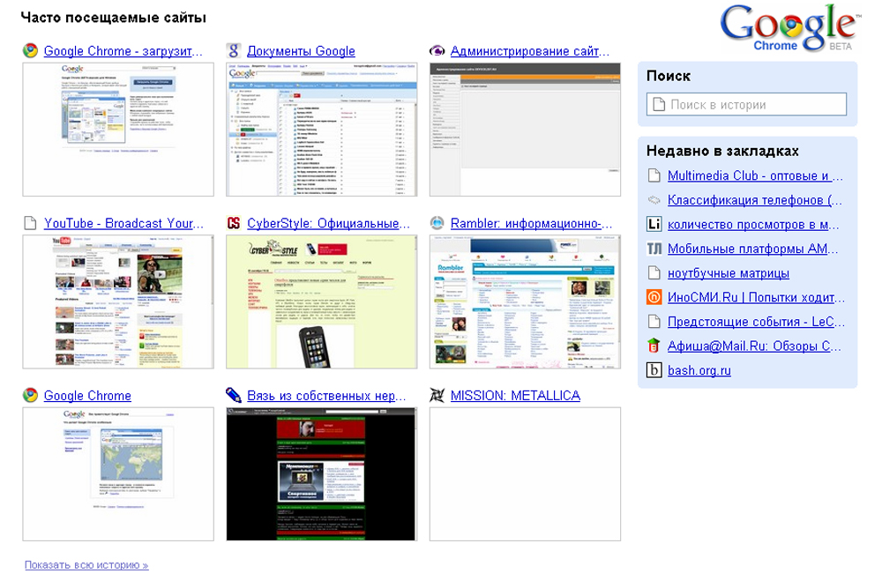Viewport: 882px width, 588px height.
Task: Open the Администрирование сайт... link
Action: [530, 51]
